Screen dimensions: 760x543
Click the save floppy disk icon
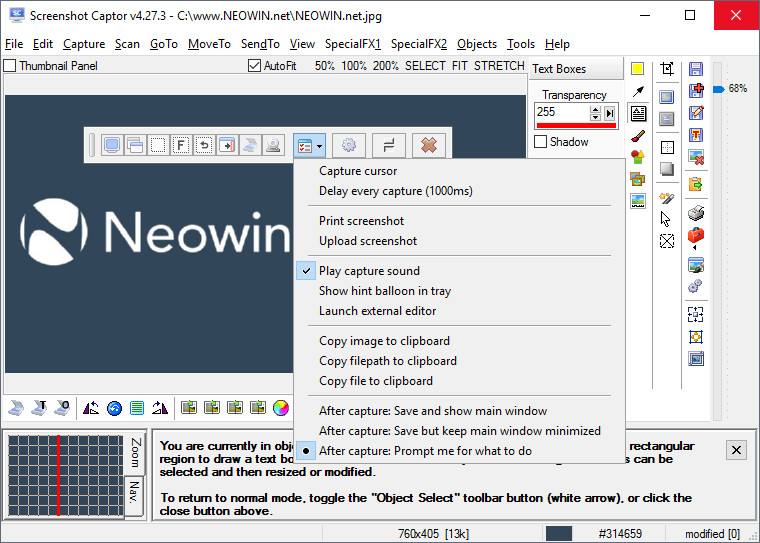tap(696, 69)
